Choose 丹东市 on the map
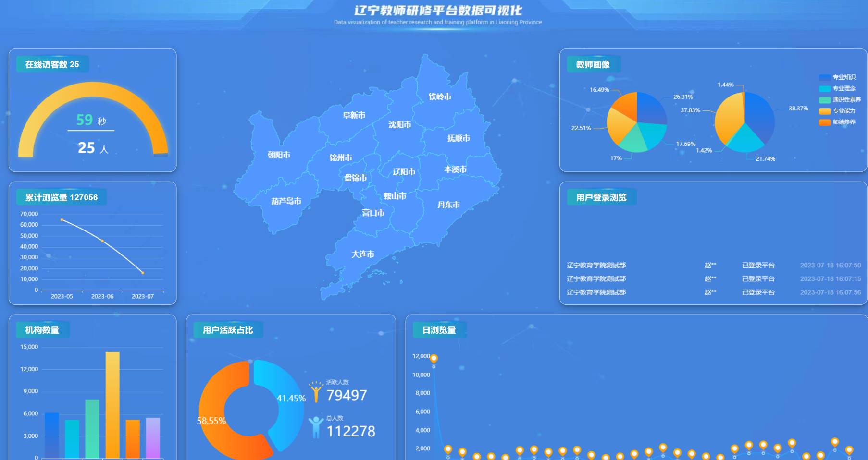868x460 pixels. coord(448,205)
